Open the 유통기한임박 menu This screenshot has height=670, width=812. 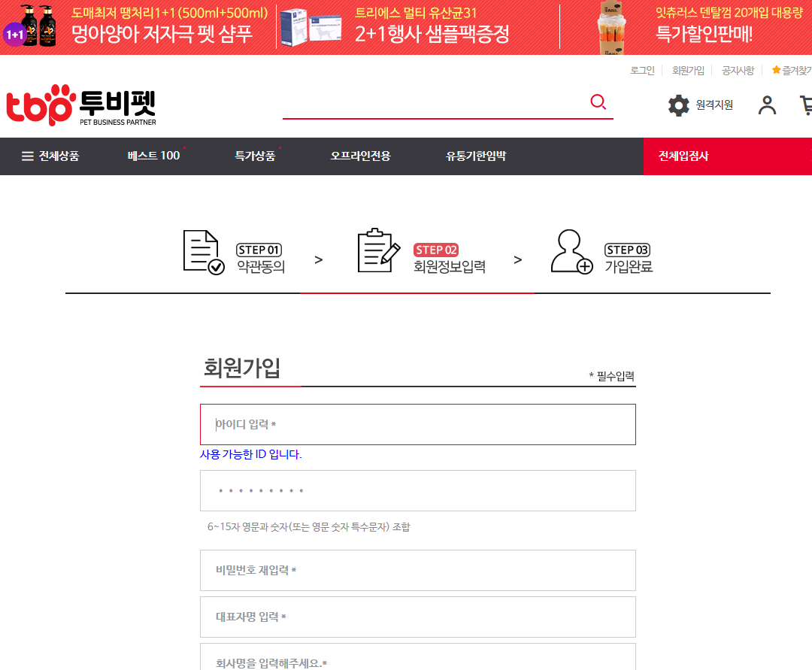pos(474,156)
